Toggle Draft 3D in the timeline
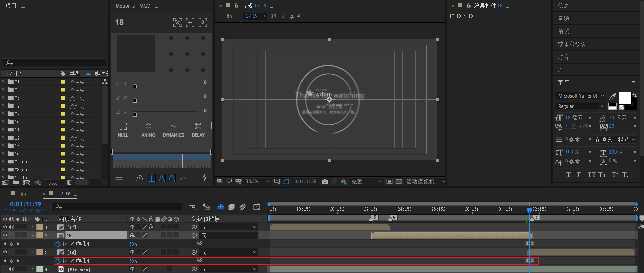644x273 pixels. (206, 207)
